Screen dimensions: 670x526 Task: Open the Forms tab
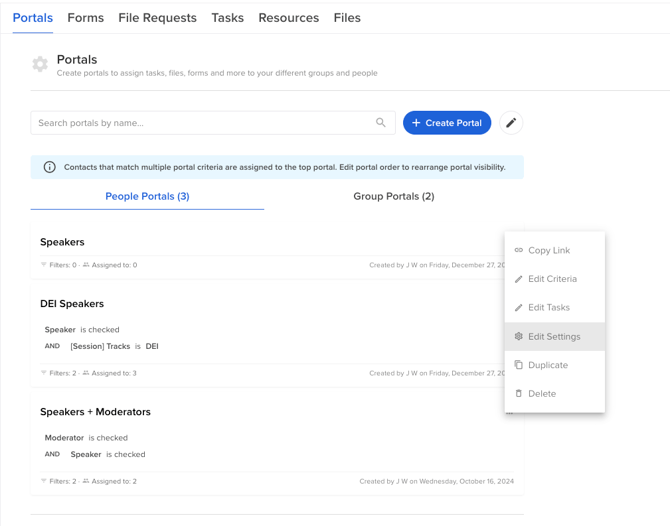(86, 18)
